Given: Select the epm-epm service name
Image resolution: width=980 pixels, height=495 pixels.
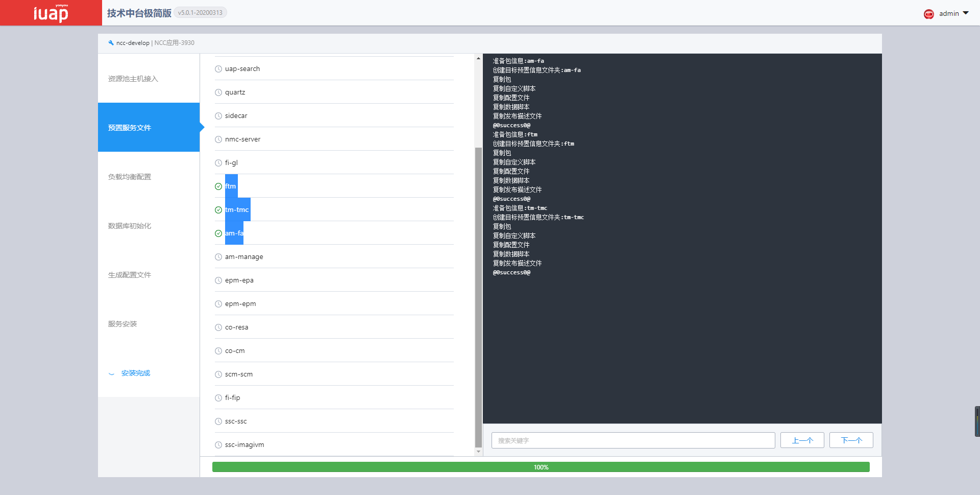Looking at the screenshot, I should coord(240,304).
